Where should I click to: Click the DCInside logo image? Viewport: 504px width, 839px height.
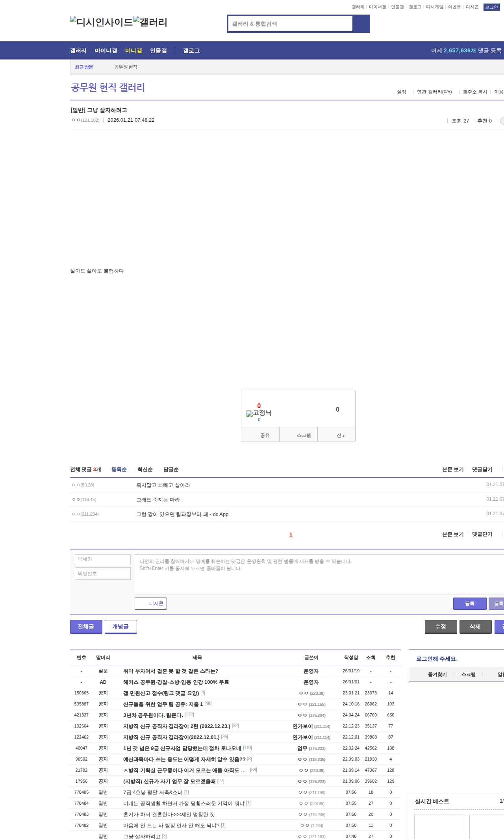click(x=101, y=22)
